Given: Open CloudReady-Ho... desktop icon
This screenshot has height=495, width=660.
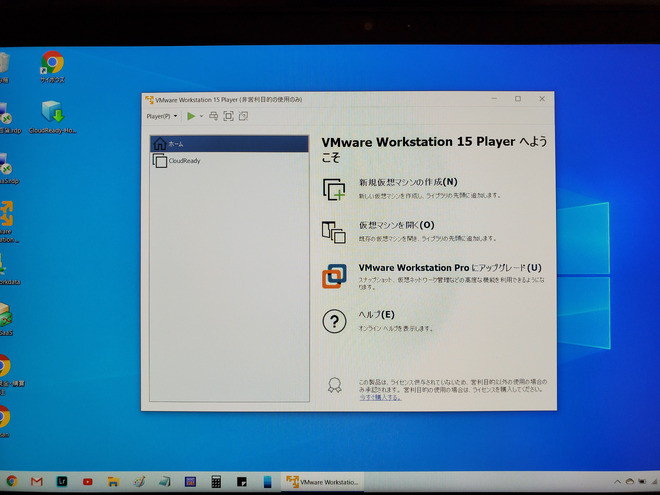Looking at the screenshot, I should point(53,117).
